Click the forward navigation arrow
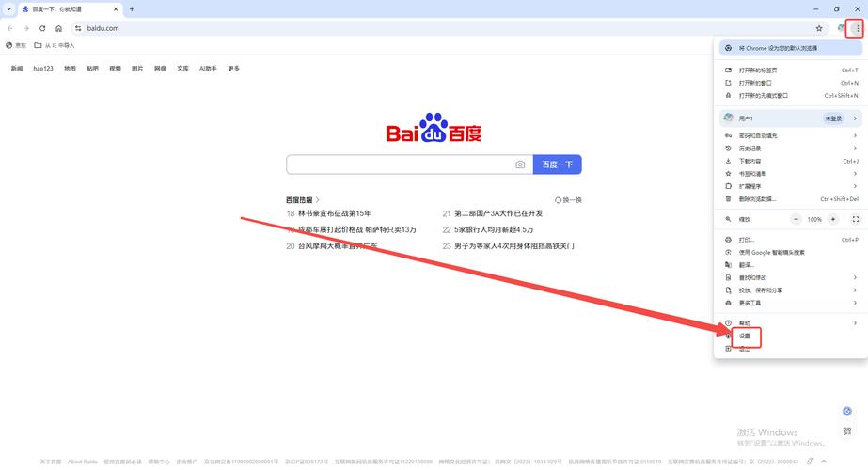This screenshot has width=868, height=470. [26, 28]
